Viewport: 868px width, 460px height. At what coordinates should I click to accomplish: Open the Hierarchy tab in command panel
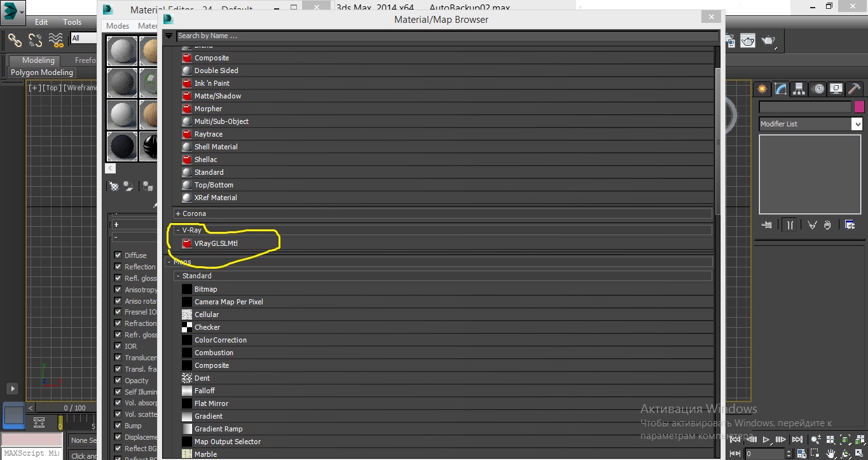point(799,89)
